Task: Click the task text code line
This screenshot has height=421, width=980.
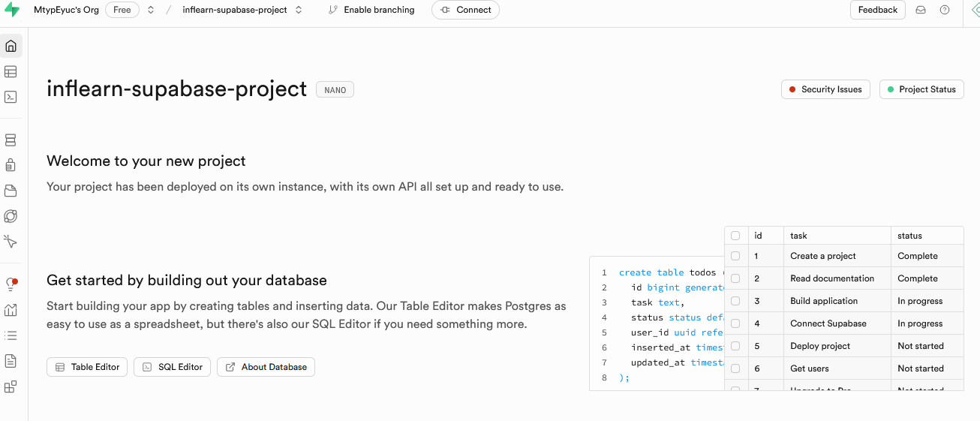Action: [x=657, y=302]
